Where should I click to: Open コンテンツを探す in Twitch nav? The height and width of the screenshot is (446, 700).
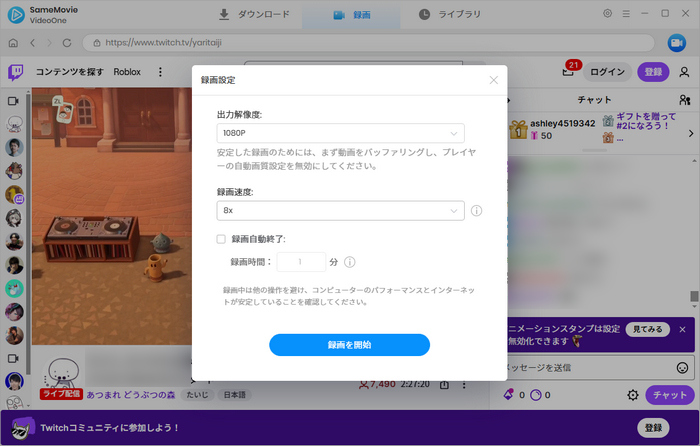coord(69,72)
